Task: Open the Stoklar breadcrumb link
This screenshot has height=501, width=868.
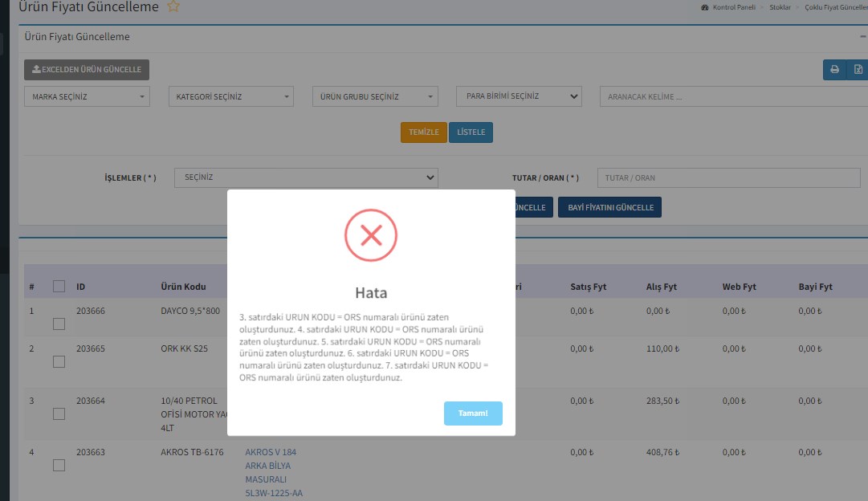Action: [780, 7]
